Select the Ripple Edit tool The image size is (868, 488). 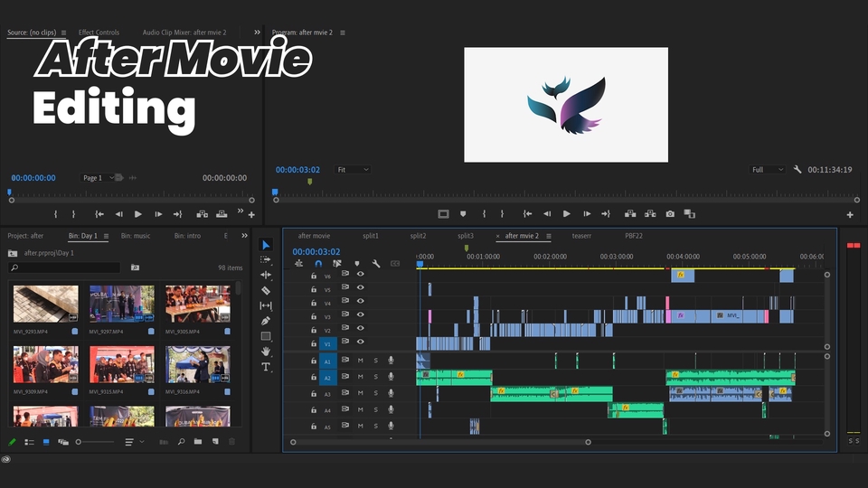(x=266, y=275)
